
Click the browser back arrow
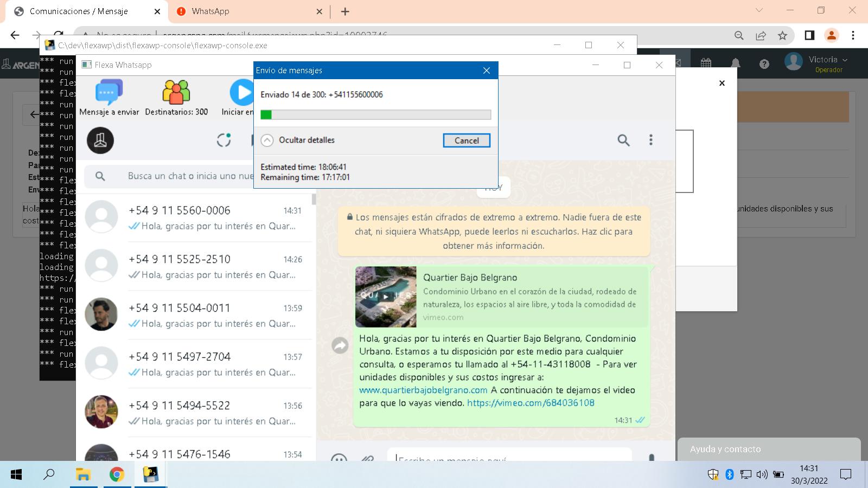pos(15,35)
